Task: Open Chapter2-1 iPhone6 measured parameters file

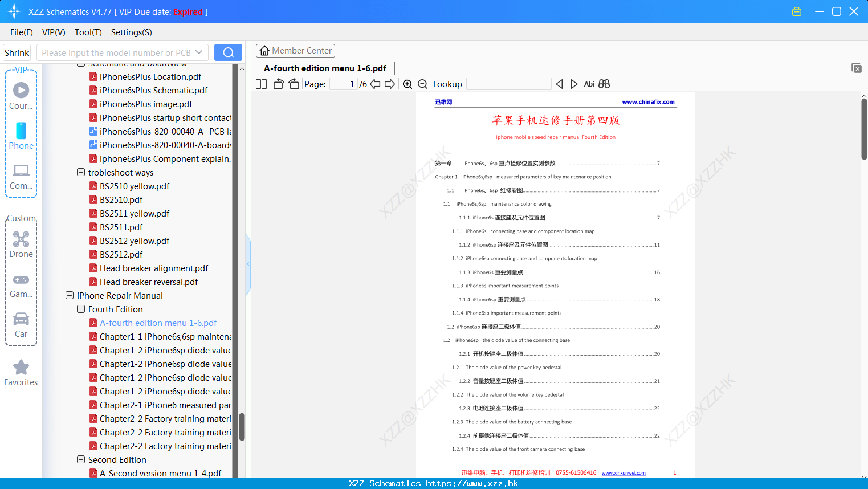Action: point(161,405)
